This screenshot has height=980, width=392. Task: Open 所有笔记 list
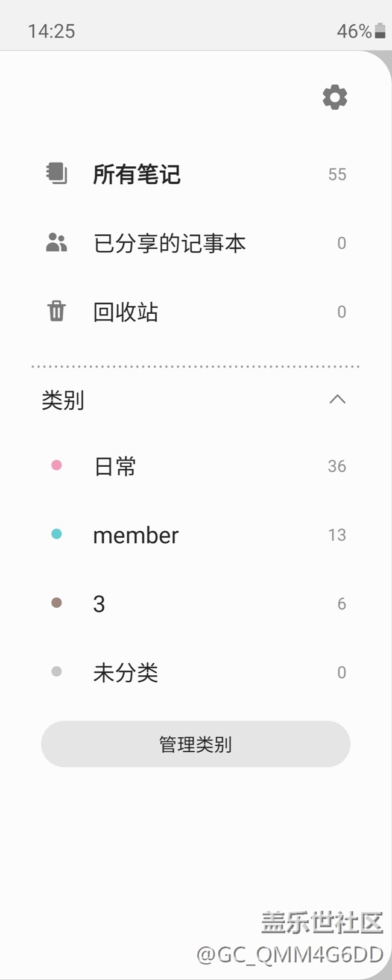point(137,174)
